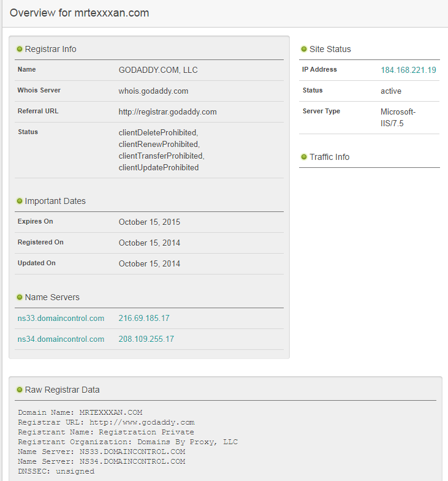Open the ns34.domaincontrol.com name server link
Image resolution: width=448 pixels, height=481 pixels.
tap(61, 339)
